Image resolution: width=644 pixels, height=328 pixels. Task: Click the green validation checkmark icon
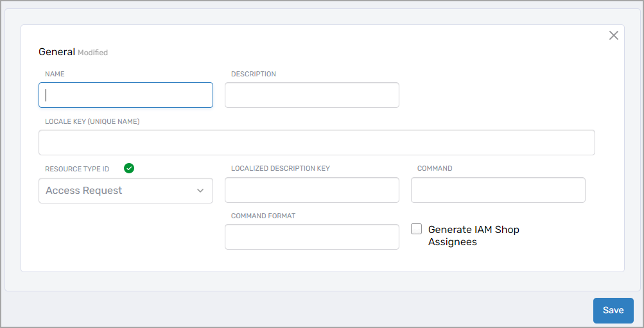point(129,168)
